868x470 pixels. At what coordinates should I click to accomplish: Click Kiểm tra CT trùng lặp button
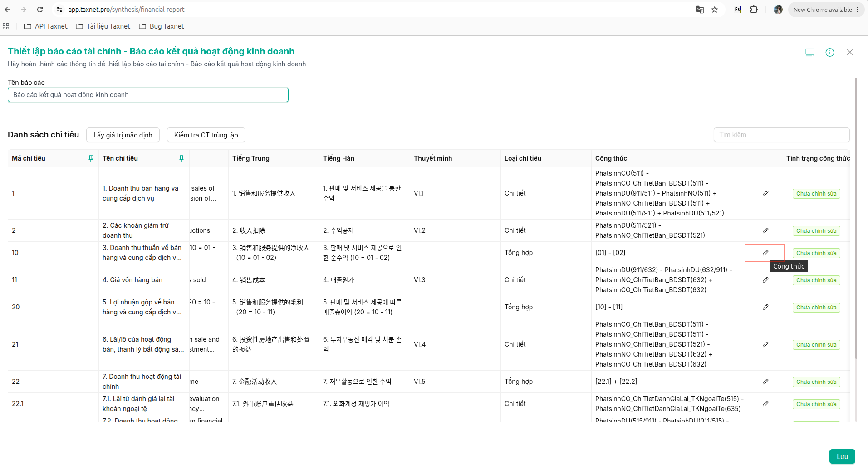206,135
